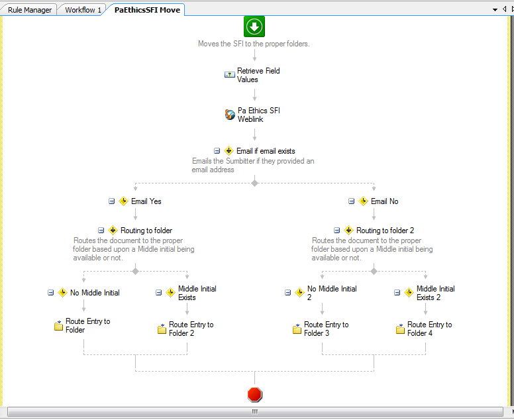Select the Route Entry to Folder folder icon

click(58, 325)
